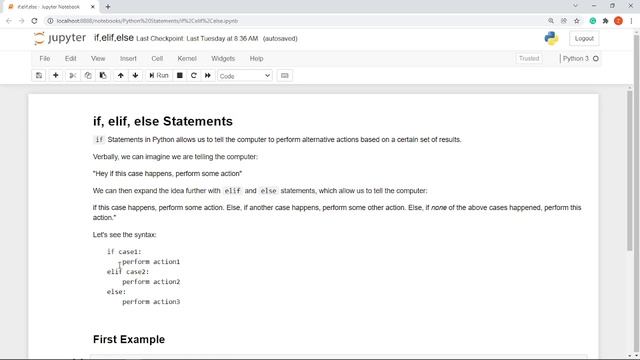Open the Help menu
The image size is (640, 360).
tap(256, 59)
